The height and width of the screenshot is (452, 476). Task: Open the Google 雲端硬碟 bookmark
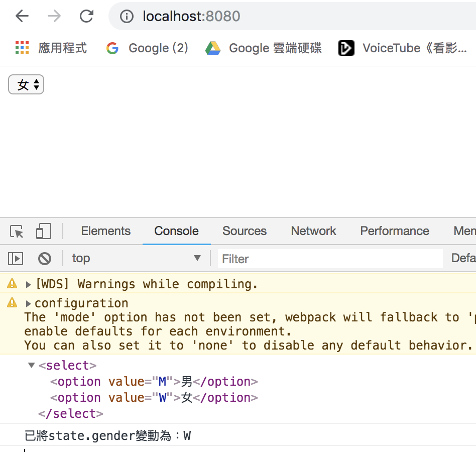(263, 48)
